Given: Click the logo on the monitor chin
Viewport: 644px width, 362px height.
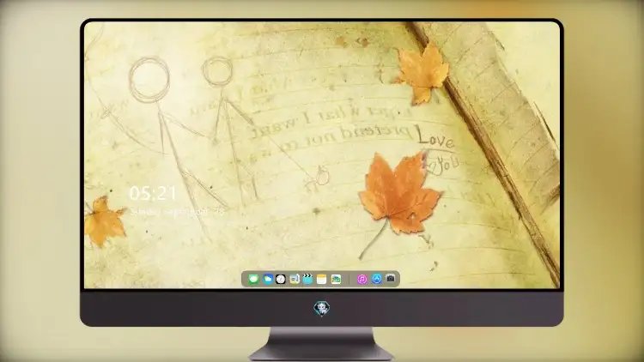Looking at the screenshot, I should pyautogui.click(x=322, y=309).
